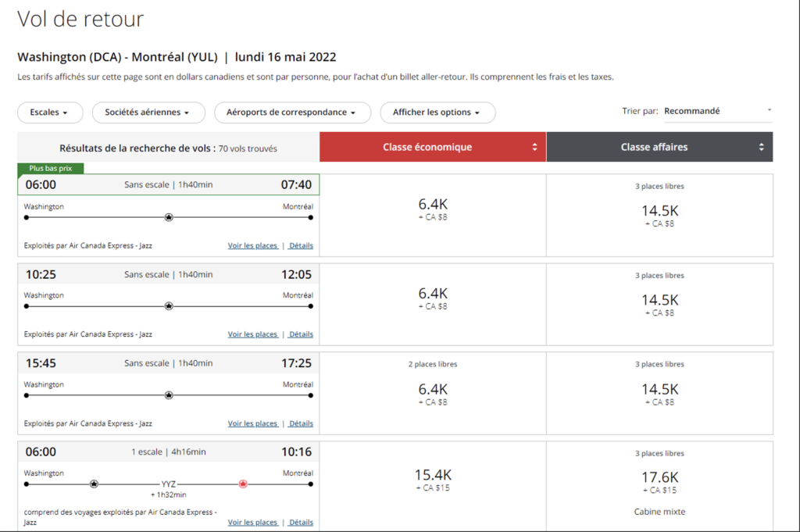This screenshot has width=800, height=532.
Task: Select the 17.6K Cabine mixte business fare
Action: tap(659, 480)
